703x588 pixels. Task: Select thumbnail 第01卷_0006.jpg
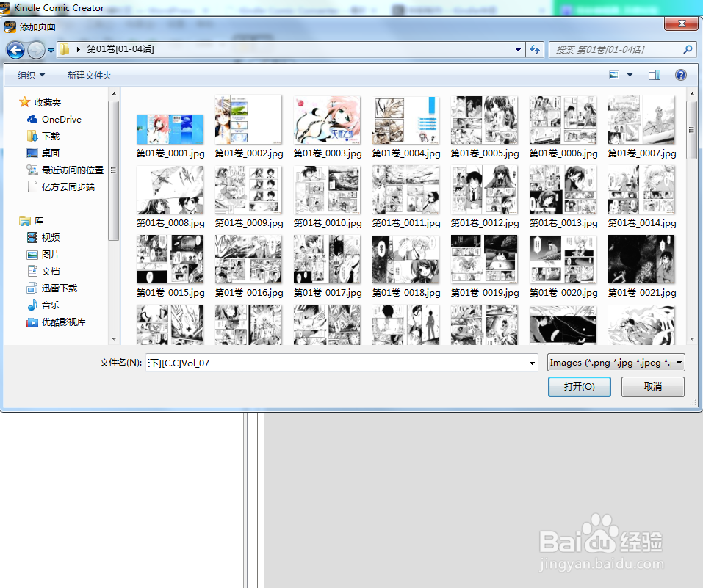point(563,120)
